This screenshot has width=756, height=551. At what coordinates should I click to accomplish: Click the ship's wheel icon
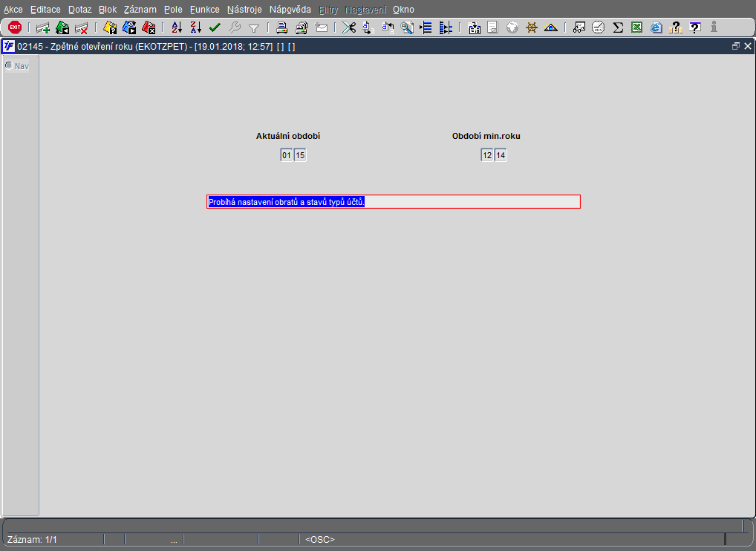click(x=531, y=27)
